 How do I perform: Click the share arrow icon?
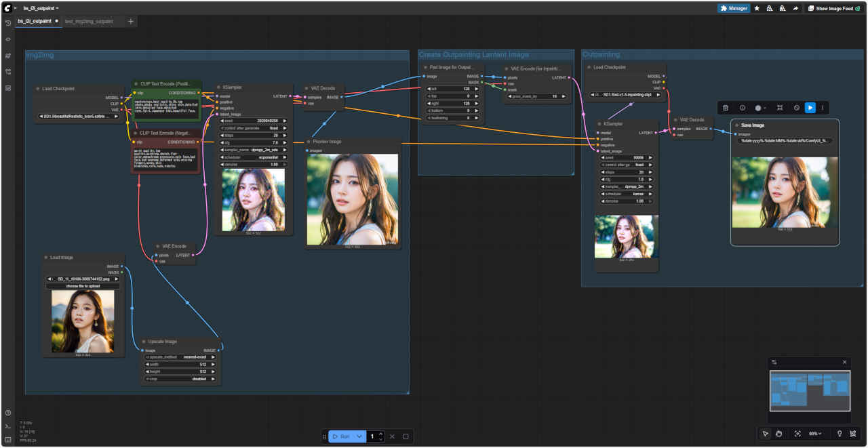pos(795,8)
